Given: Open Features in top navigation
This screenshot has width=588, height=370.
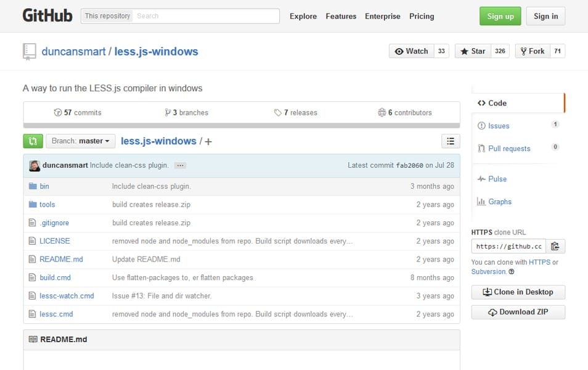Looking at the screenshot, I should tap(341, 16).
